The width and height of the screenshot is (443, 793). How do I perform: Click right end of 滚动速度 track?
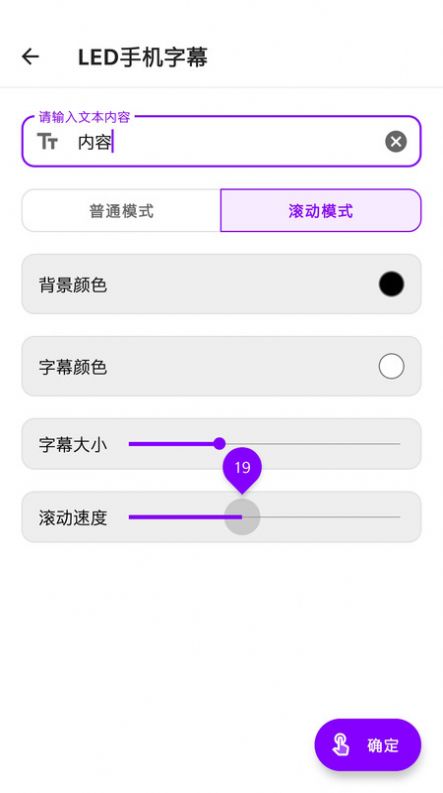tap(398, 517)
